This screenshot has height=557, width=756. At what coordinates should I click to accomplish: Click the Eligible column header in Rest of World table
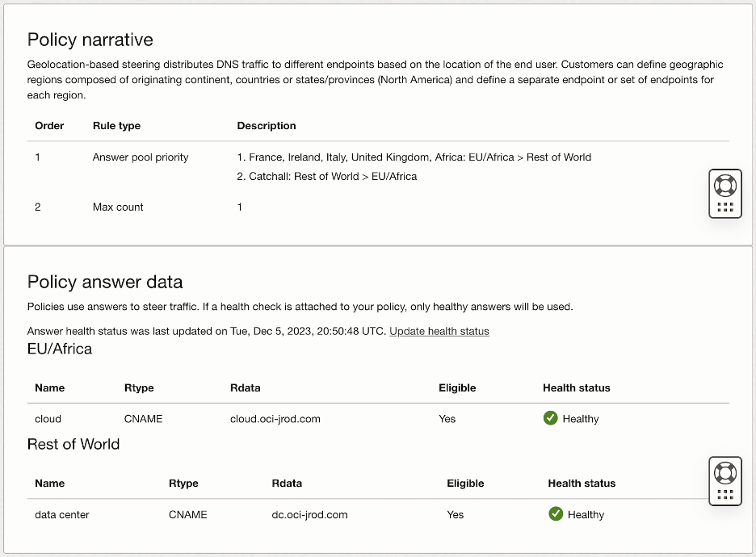(x=465, y=483)
